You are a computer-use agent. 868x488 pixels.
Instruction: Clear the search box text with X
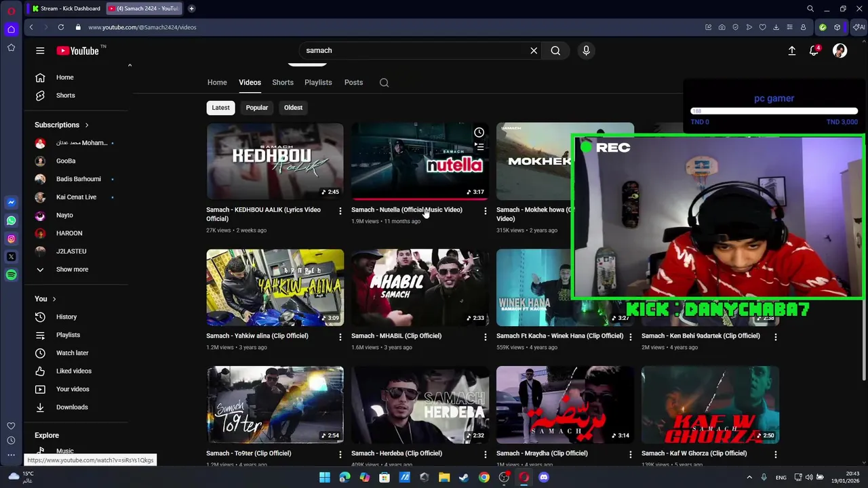coord(534,51)
